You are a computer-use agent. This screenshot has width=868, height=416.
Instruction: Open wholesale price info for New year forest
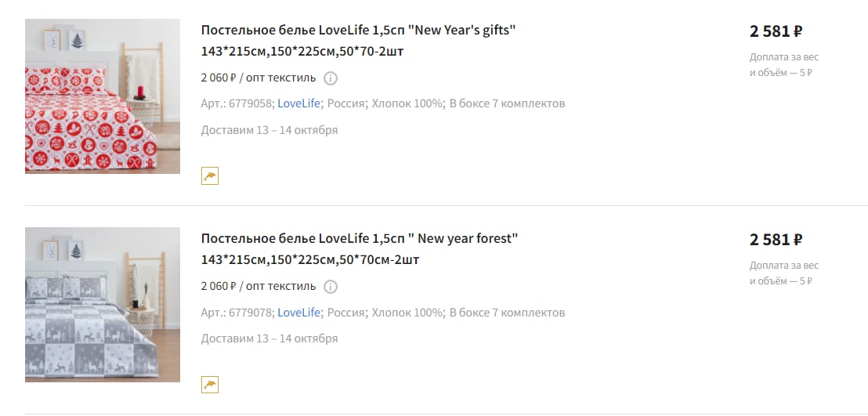[331, 286]
